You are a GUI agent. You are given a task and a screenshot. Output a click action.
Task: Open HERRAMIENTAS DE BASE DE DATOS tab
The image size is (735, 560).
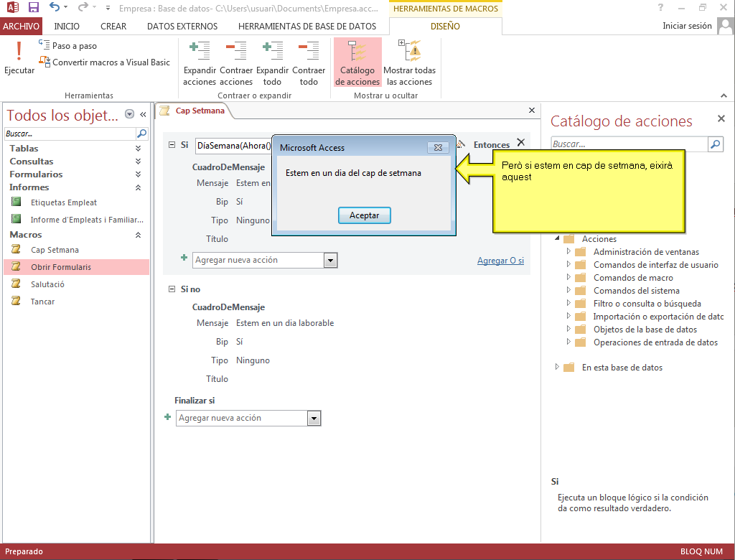[307, 27]
